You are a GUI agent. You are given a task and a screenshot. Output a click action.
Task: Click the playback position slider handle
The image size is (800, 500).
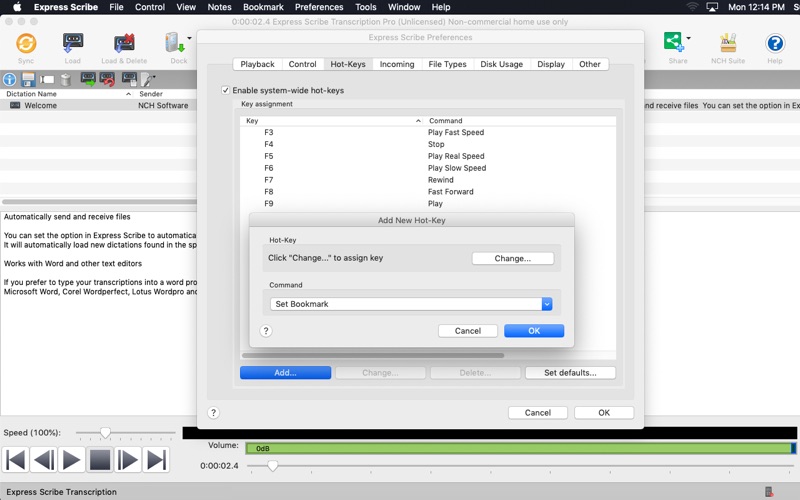(x=272, y=465)
